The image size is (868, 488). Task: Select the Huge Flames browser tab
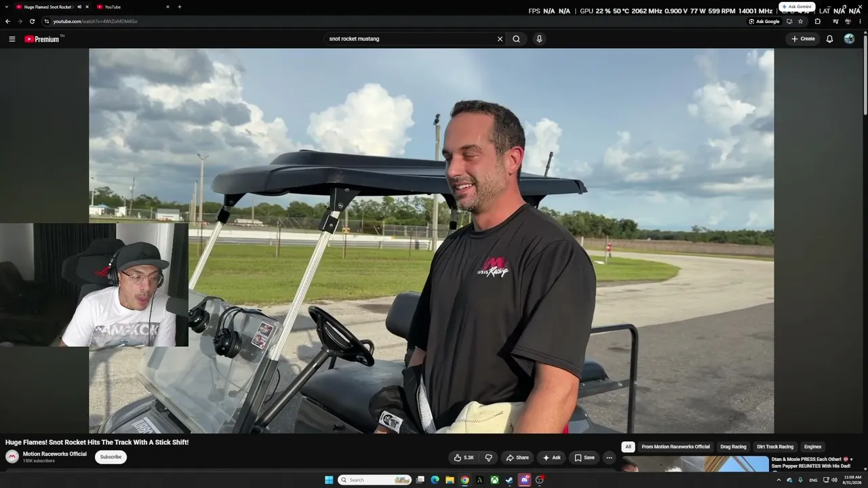click(x=52, y=7)
